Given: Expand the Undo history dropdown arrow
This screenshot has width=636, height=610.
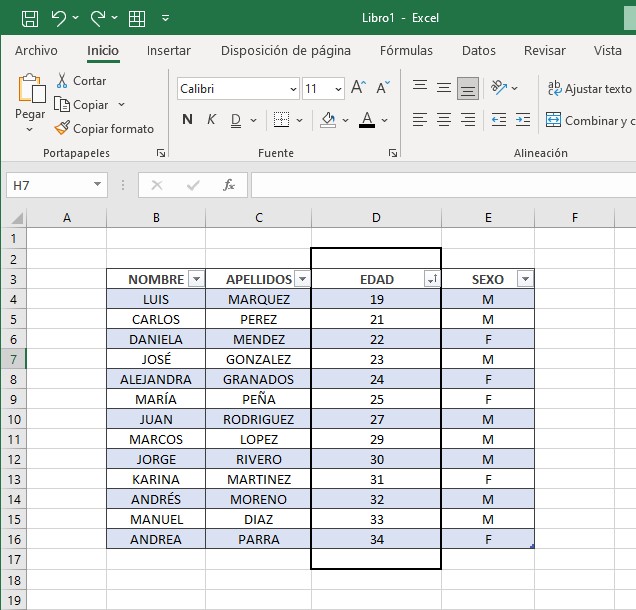Looking at the screenshot, I should 75,18.
